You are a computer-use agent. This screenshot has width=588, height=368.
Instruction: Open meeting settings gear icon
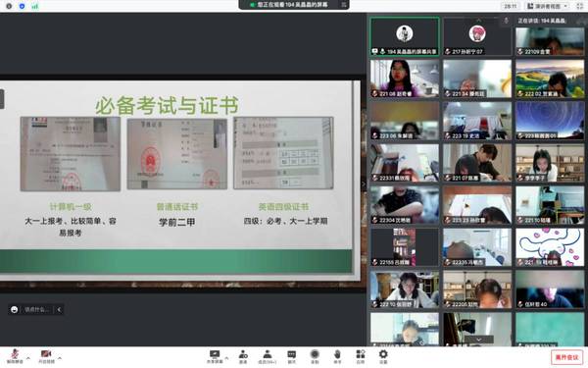(x=383, y=356)
